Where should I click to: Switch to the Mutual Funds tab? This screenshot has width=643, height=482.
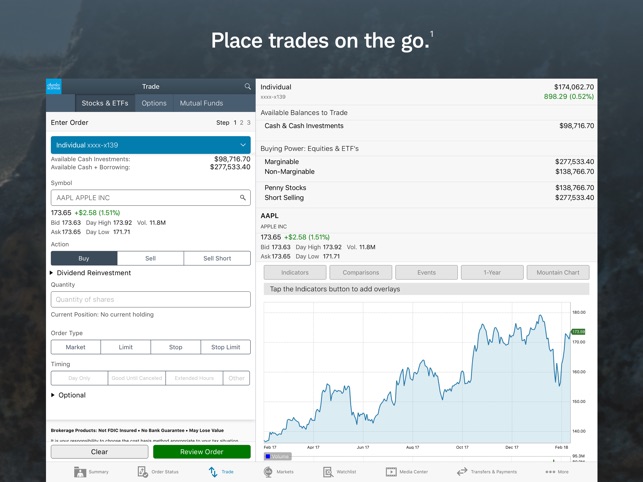coord(201,103)
